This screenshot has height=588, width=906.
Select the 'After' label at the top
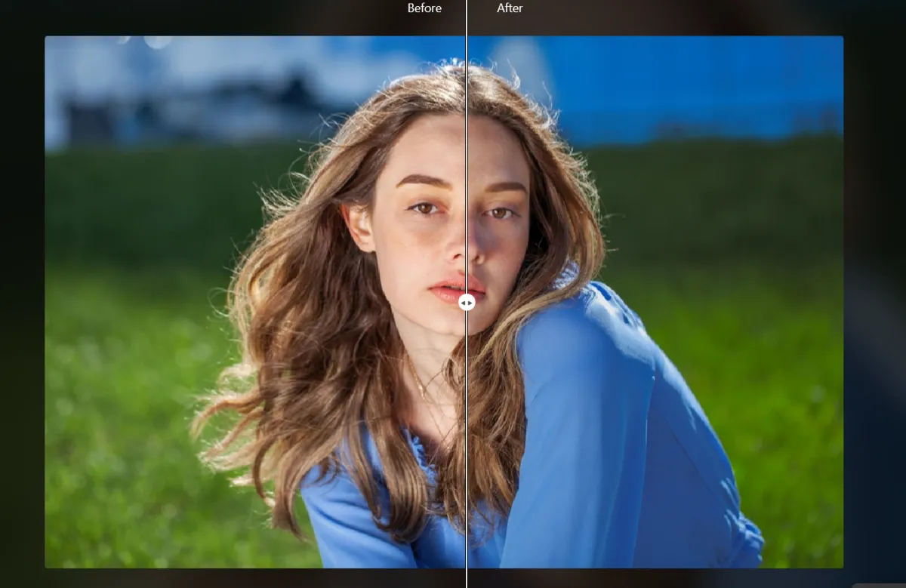[x=510, y=8]
